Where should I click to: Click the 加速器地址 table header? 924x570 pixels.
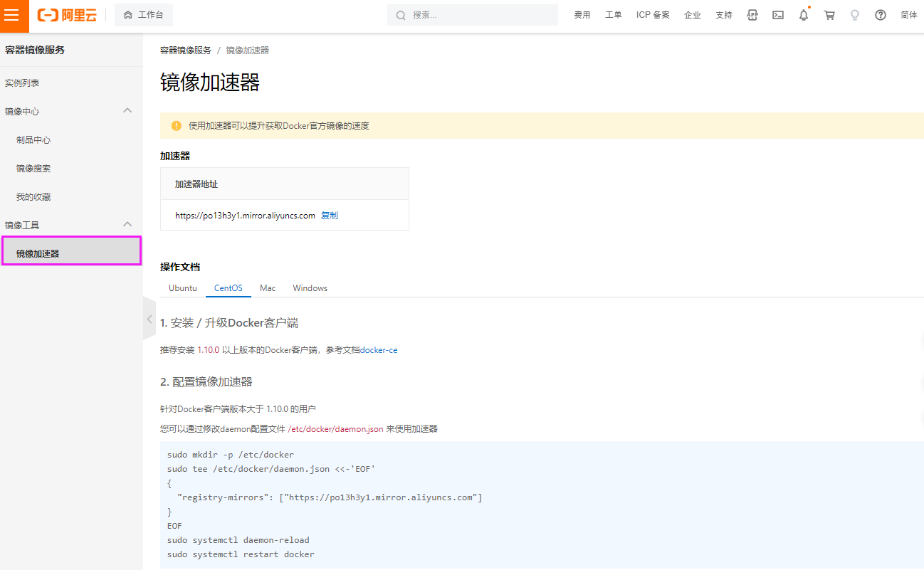click(196, 184)
